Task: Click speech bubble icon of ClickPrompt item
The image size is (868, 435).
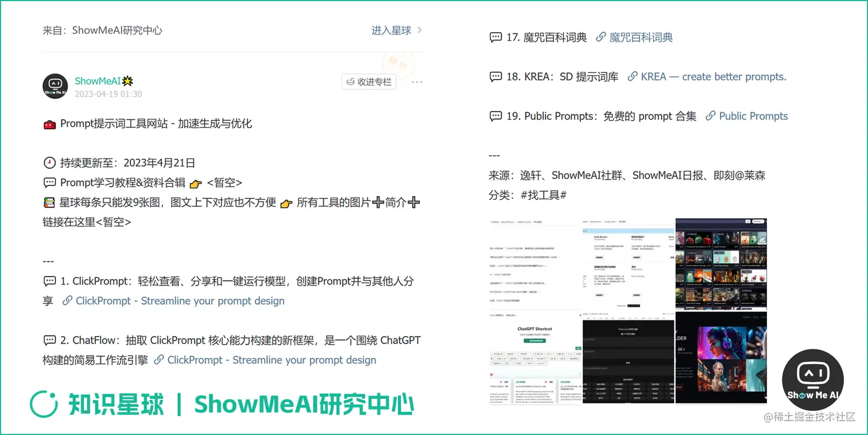Action: (x=49, y=281)
